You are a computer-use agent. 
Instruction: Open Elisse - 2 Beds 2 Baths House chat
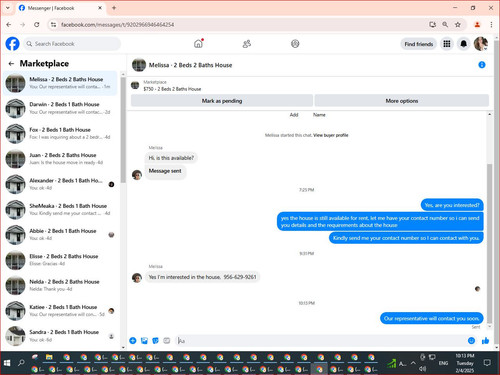click(61, 260)
